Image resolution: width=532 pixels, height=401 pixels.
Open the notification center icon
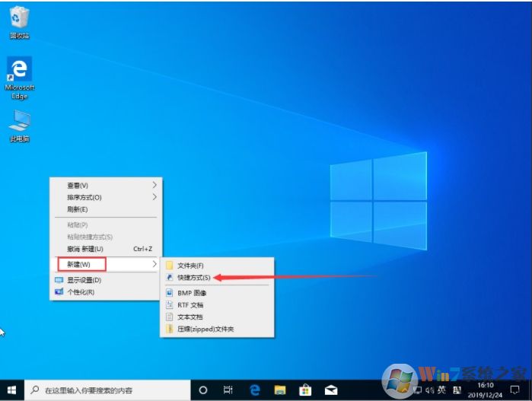[514, 390]
